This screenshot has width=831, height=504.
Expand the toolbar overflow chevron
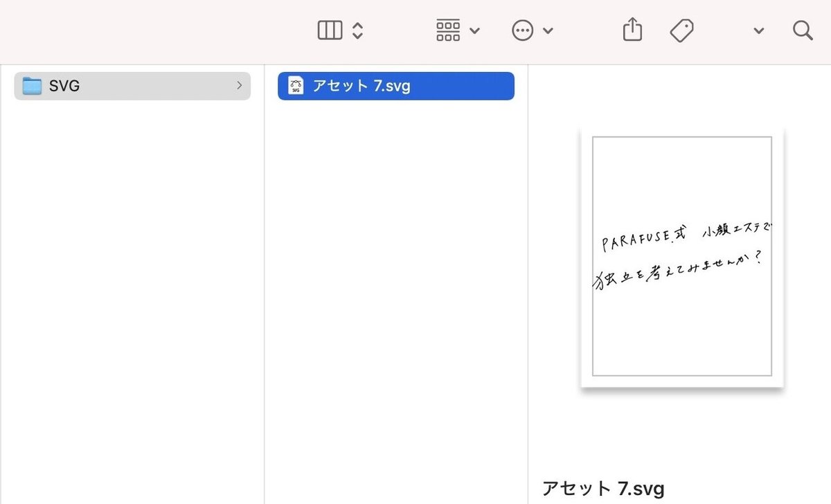click(759, 31)
